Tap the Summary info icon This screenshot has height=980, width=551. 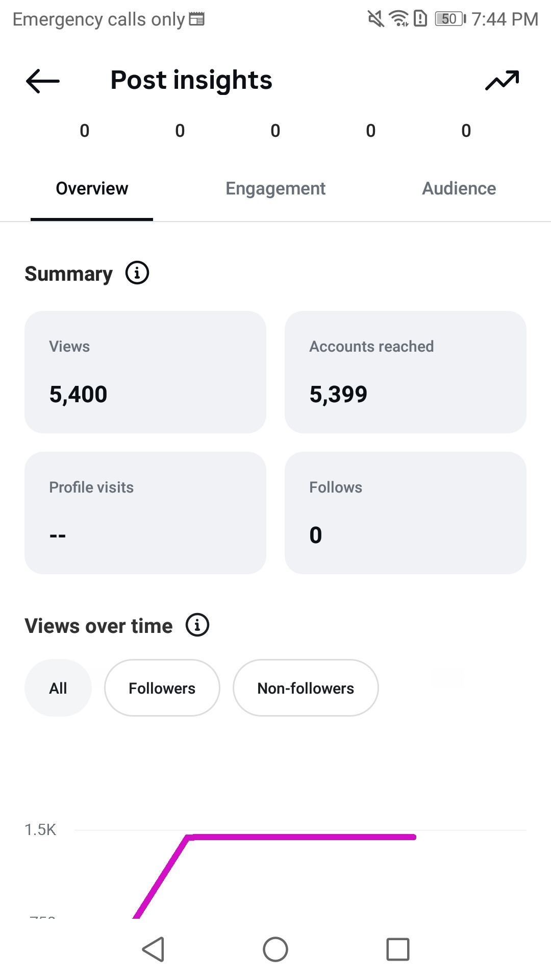137,273
